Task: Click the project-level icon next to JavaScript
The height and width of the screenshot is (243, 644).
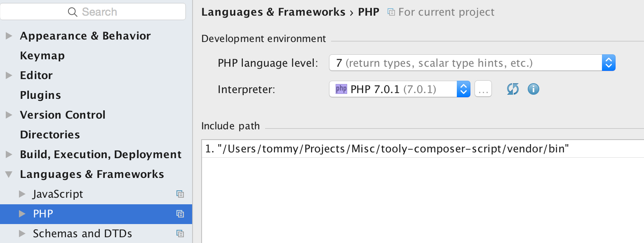Action: [x=180, y=194]
